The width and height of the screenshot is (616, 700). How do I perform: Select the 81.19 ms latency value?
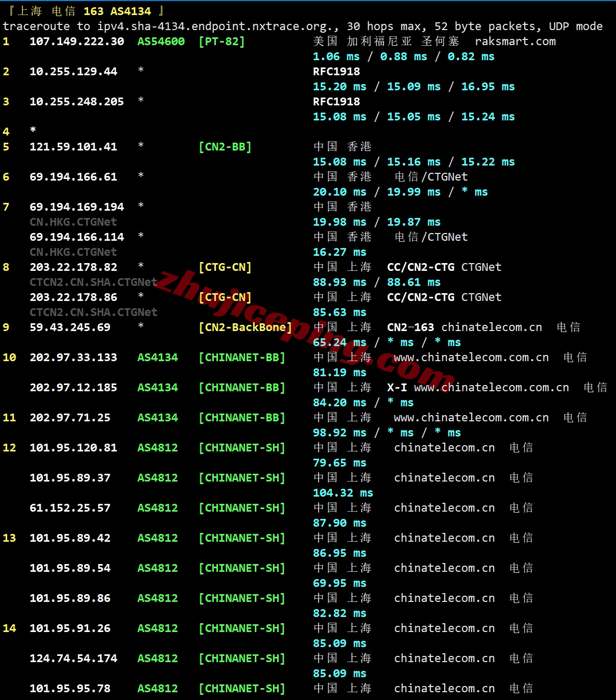tap(339, 373)
